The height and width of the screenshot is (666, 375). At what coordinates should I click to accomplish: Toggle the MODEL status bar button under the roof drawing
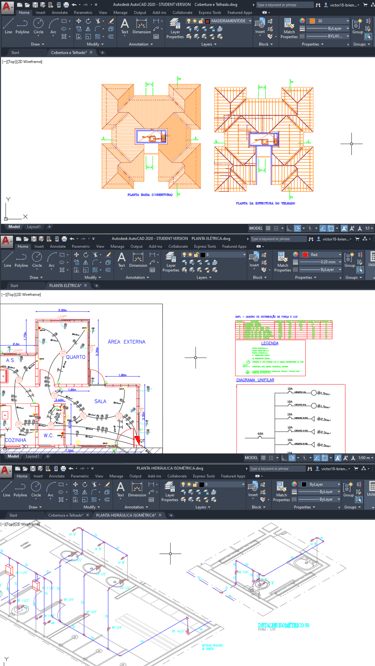[256, 229]
